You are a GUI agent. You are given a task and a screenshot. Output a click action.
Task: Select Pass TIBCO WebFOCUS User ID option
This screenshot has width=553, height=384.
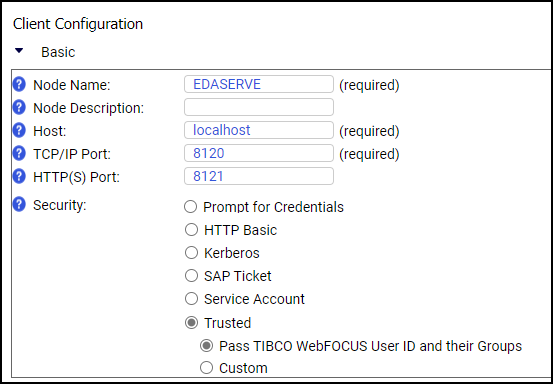(x=206, y=346)
